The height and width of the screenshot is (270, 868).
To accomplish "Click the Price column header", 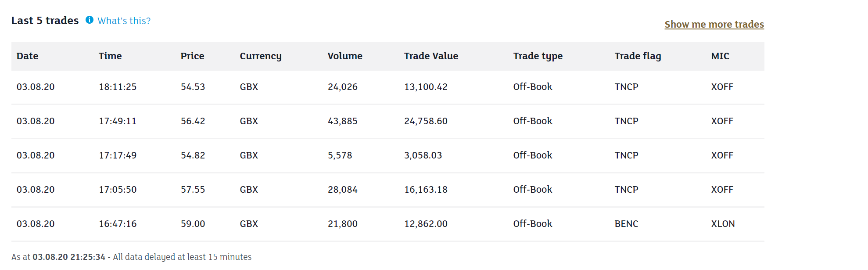I will [192, 56].
